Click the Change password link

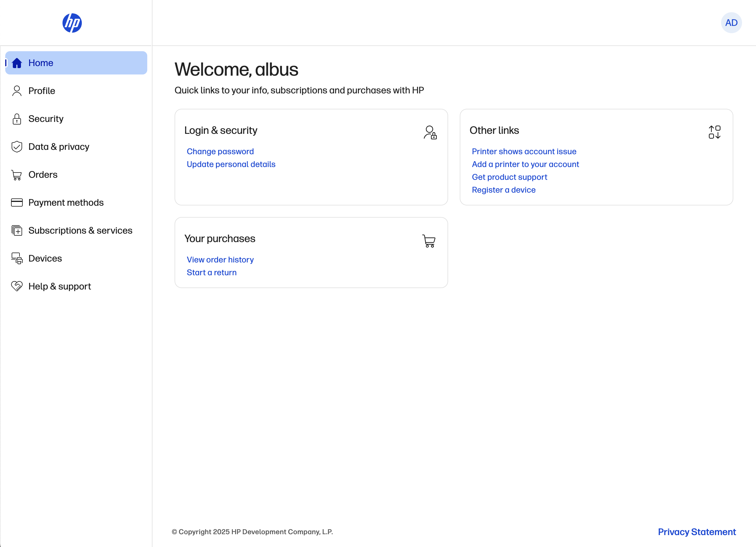220,151
